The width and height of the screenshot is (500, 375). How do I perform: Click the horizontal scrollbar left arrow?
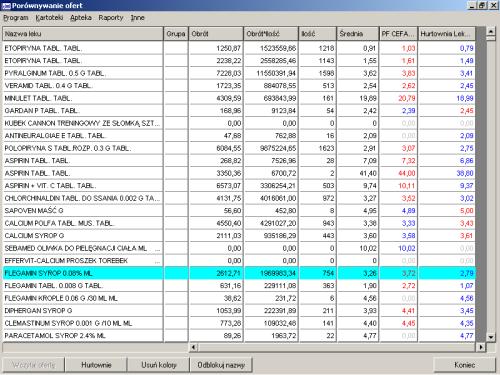193,347
